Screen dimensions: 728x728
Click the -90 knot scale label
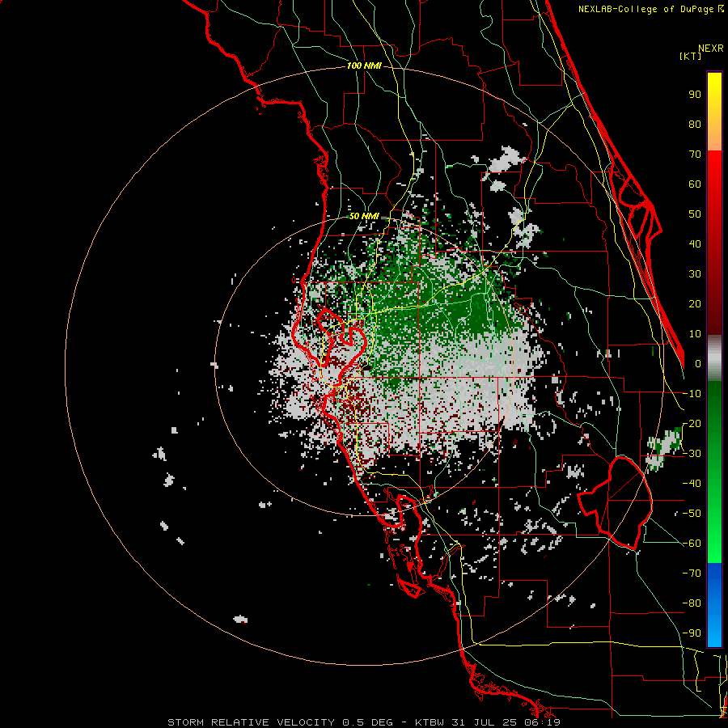click(692, 633)
